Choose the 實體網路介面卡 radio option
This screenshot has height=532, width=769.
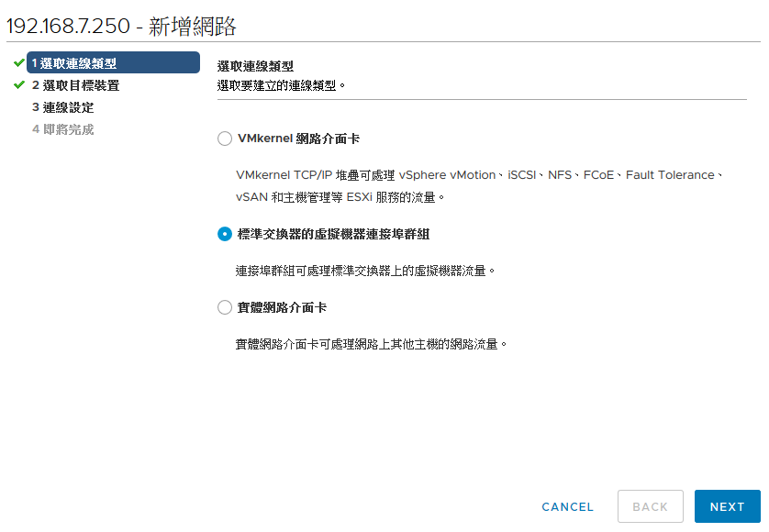(x=225, y=308)
